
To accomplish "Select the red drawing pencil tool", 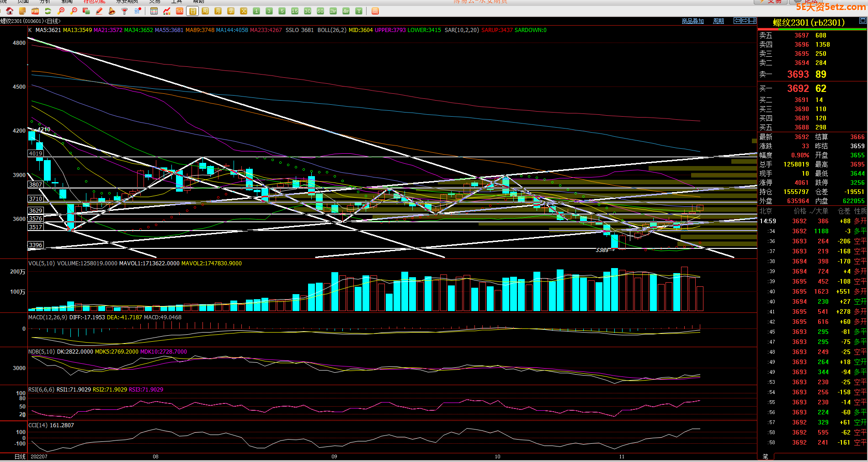I will coord(99,11).
